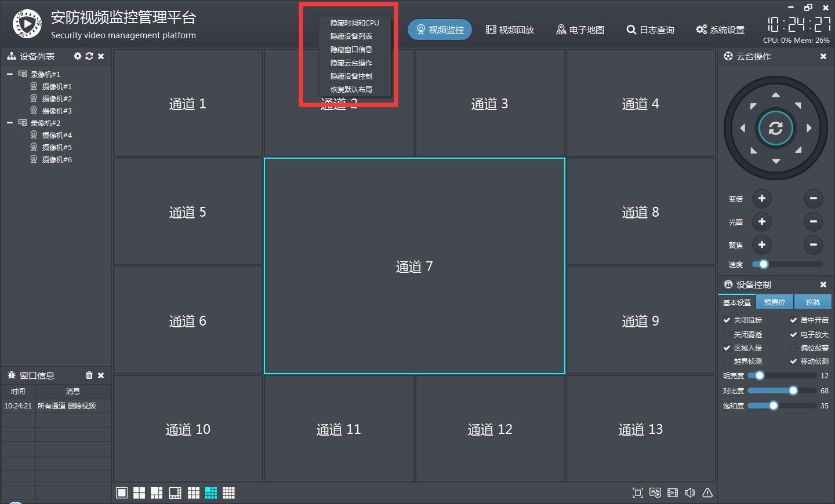This screenshot has height=504, width=835.
Task: Refresh the 设备列表 device list
Action: [x=89, y=56]
